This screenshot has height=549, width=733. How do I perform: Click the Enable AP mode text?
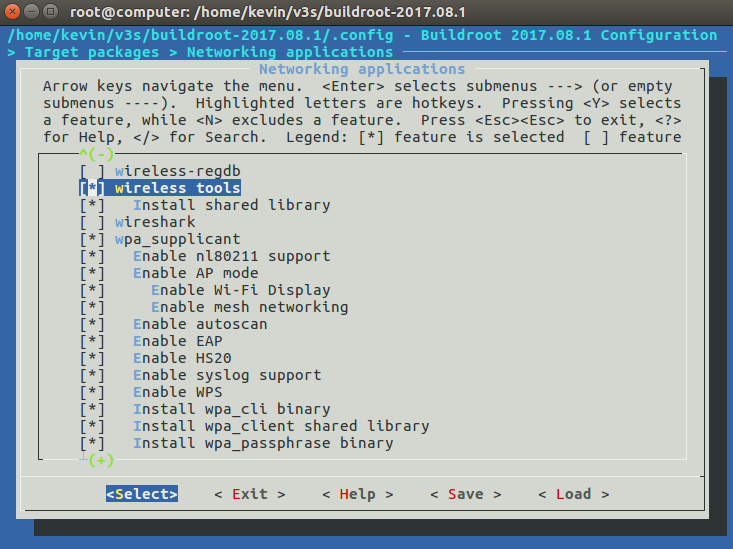click(x=196, y=273)
